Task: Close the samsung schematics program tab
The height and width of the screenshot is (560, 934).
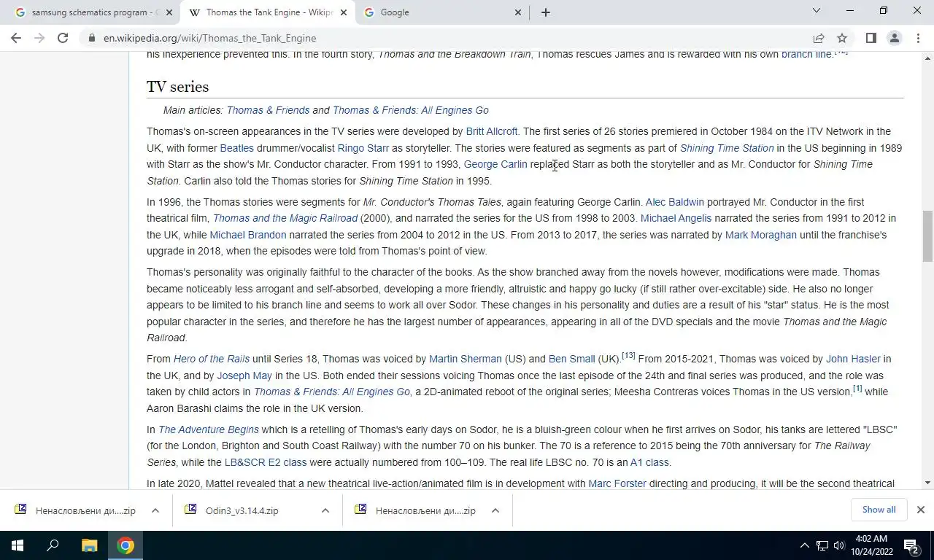Action: 169,12
